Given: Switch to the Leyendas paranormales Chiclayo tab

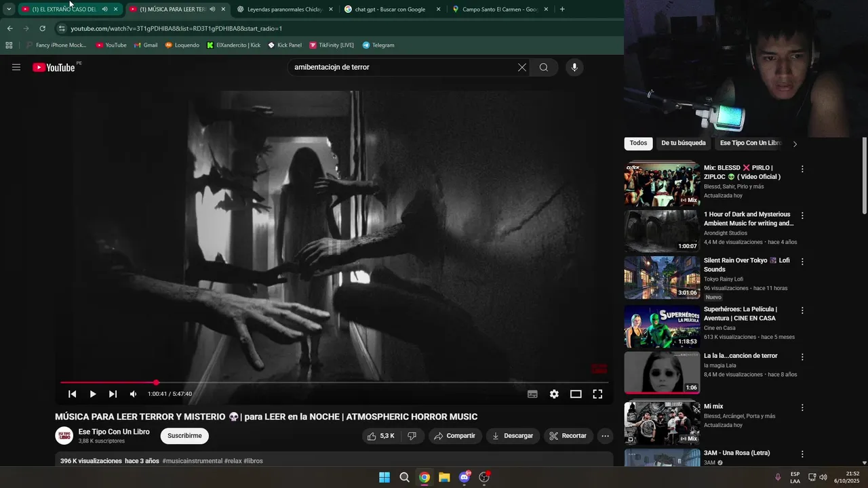Looking at the screenshot, I should point(284,9).
